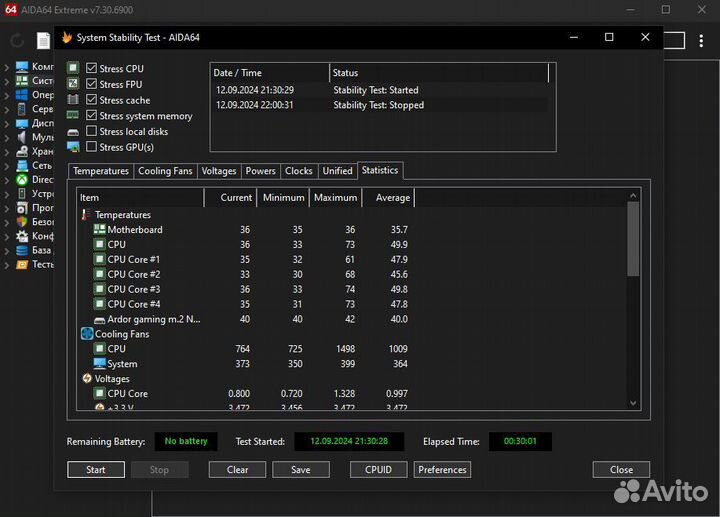The width and height of the screenshot is (720, 517).
Task: Open the Powers tab
Action: click(260, 171)
